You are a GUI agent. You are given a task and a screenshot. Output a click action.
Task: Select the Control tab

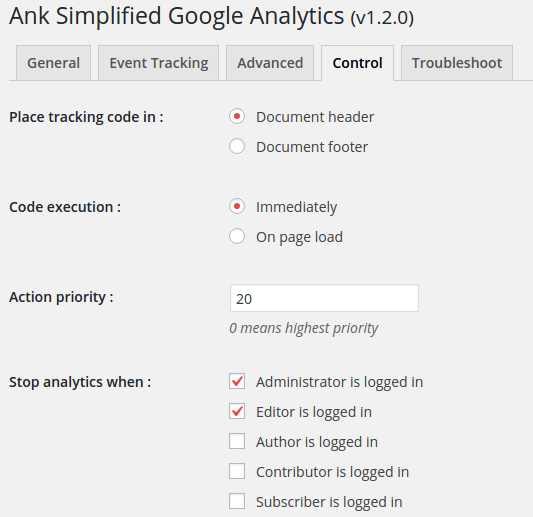(357, 63)
